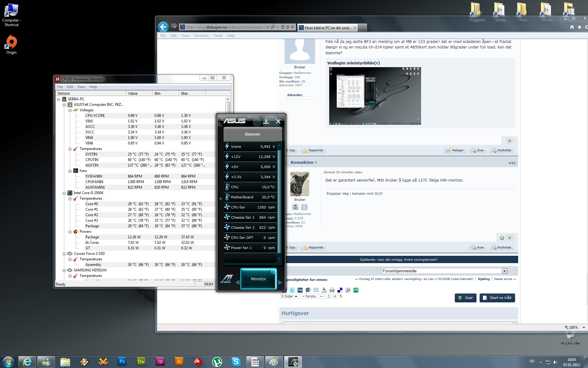Collapse the SAMSUNG HD502HJ node
Image resolution: width=588 pixels, height=368 pixels.
[x=64, y=270]
